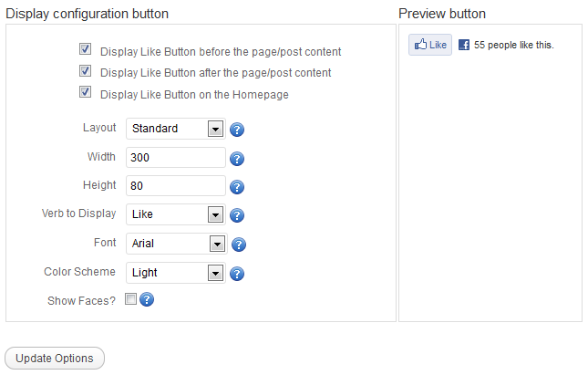Open help for Verb to Display
Viewport: 588px width, 375px height.
point(237,215)
